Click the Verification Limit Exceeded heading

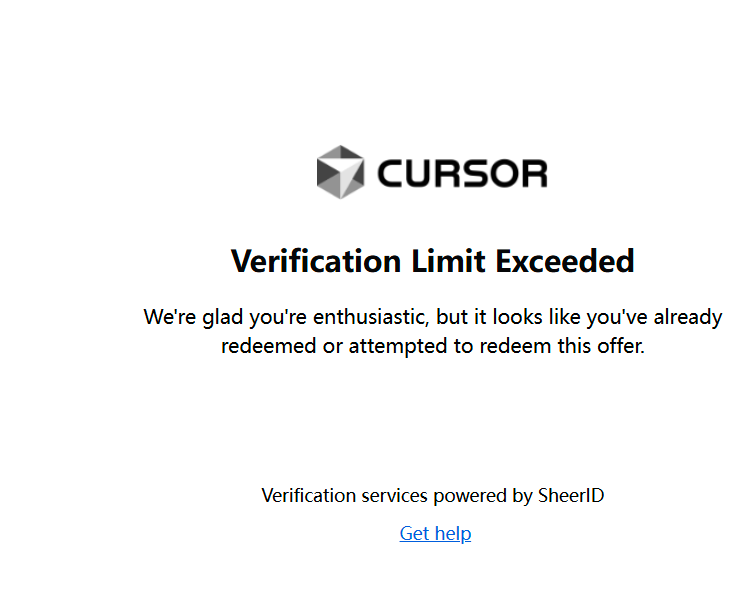tap(433, 261)
